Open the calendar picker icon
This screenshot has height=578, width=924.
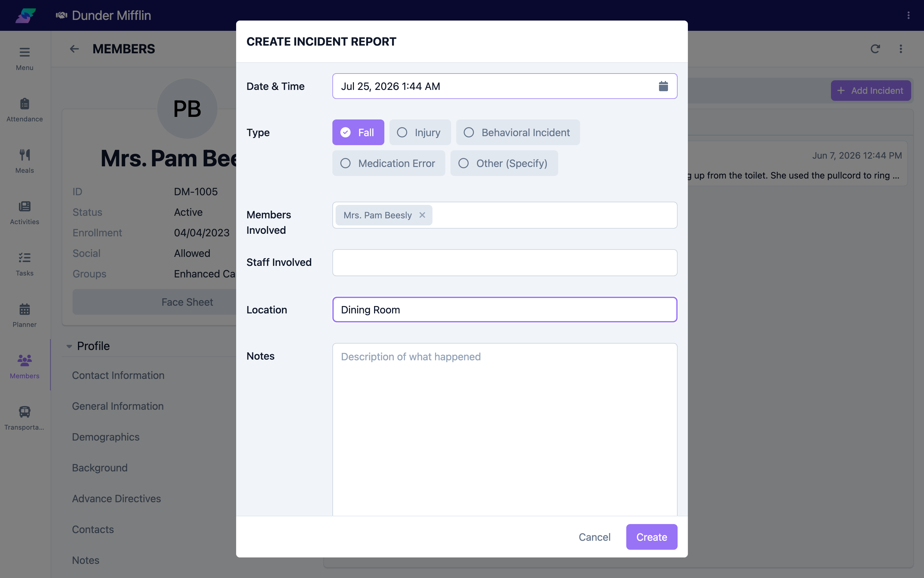pos(663,86)
